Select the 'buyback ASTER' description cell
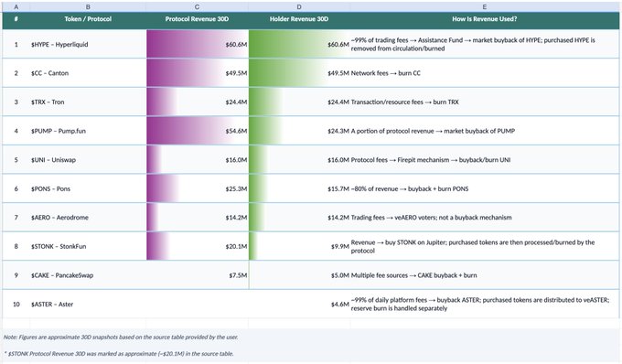 pos(485,305)
